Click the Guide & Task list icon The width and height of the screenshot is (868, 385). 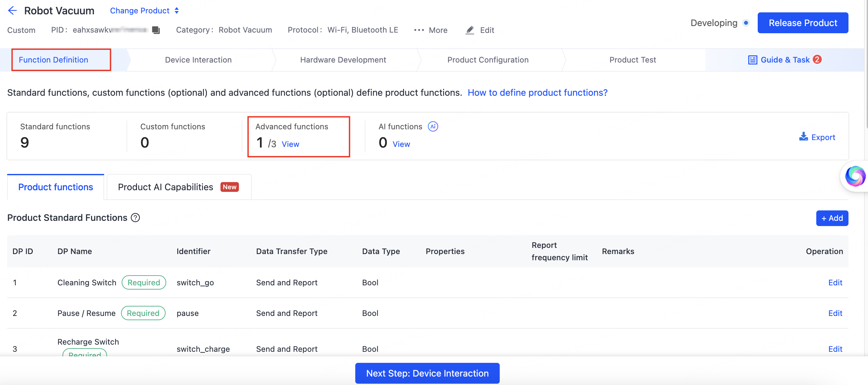click(753, 60)
